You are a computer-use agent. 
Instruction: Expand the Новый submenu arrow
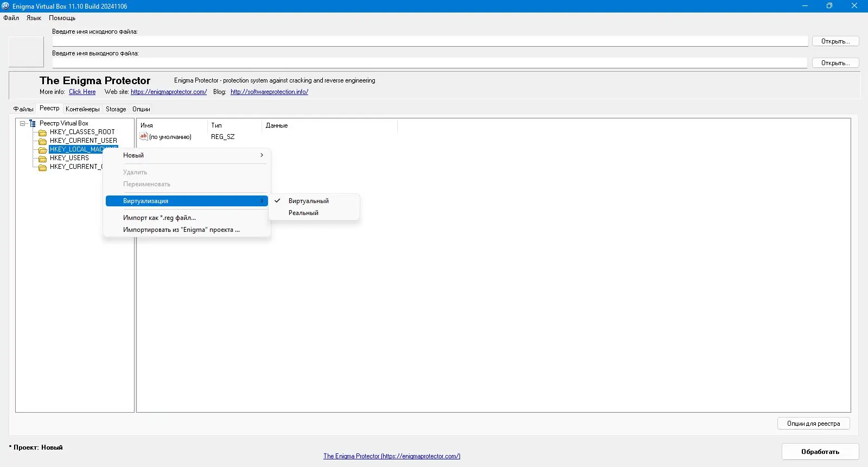pos(261,155)
